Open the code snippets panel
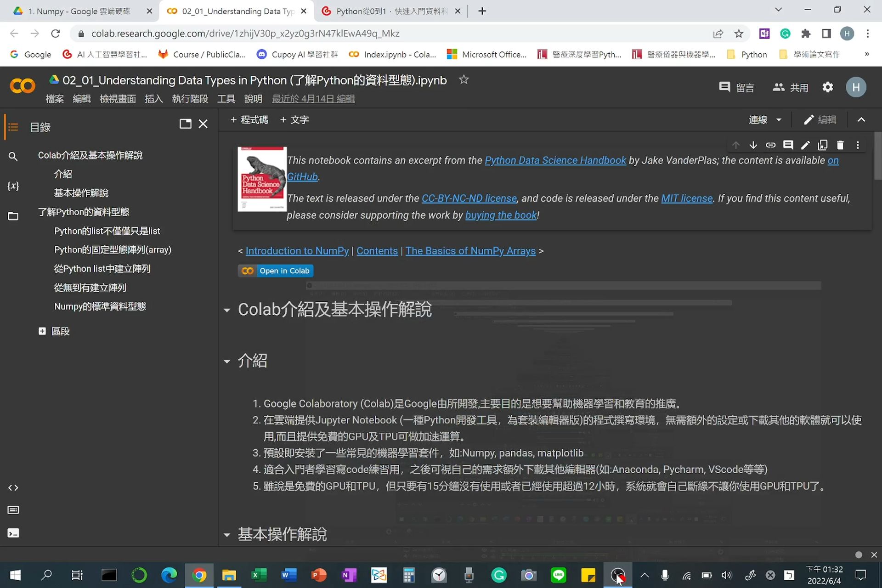The image size is (882, 588). [13, 488]
